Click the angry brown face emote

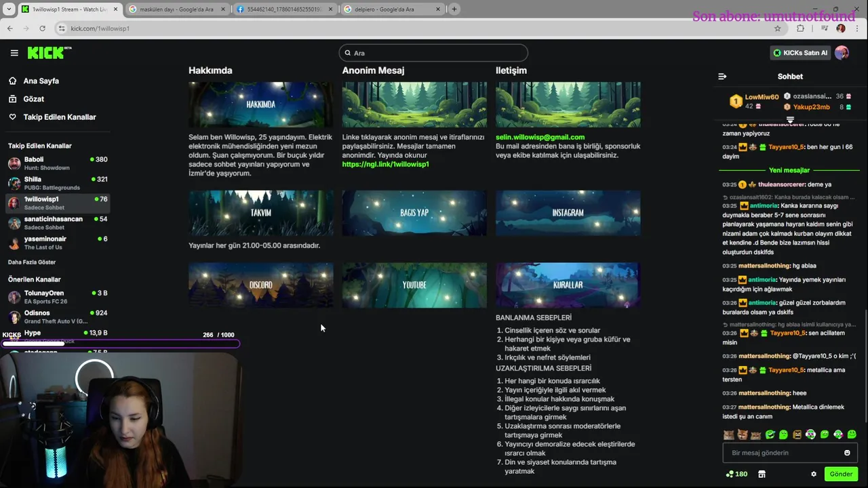click(797, 434)
